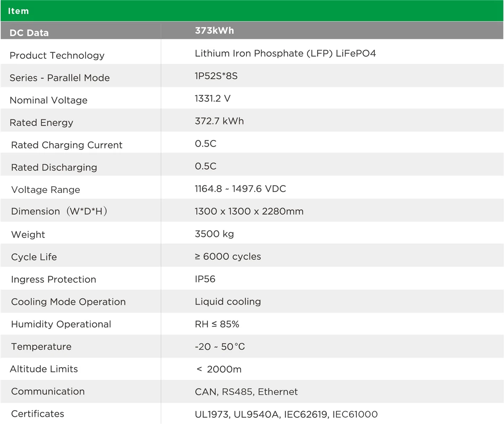The width and height of the screenshot is (504, 424).
Task: Select the Rated Charging Current label
Action: [x=66, y=145]
